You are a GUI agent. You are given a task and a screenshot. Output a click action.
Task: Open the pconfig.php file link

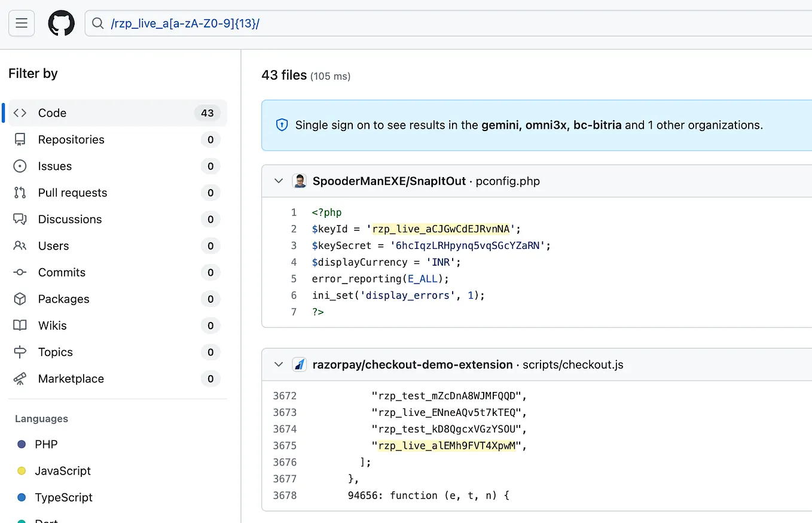[x=508, y=180]
